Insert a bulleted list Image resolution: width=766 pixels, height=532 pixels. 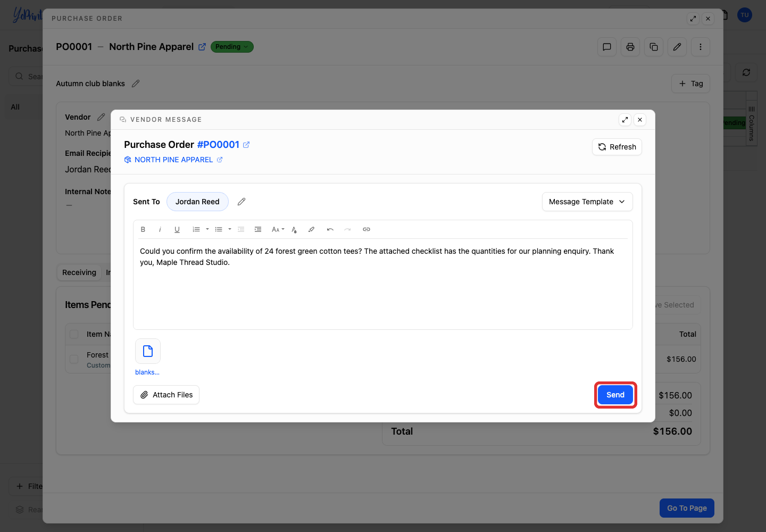click(219, 229)
